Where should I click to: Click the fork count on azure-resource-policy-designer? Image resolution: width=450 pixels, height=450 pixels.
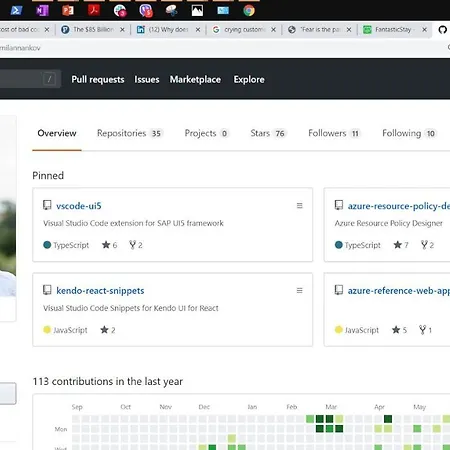[x=427, y=245]
